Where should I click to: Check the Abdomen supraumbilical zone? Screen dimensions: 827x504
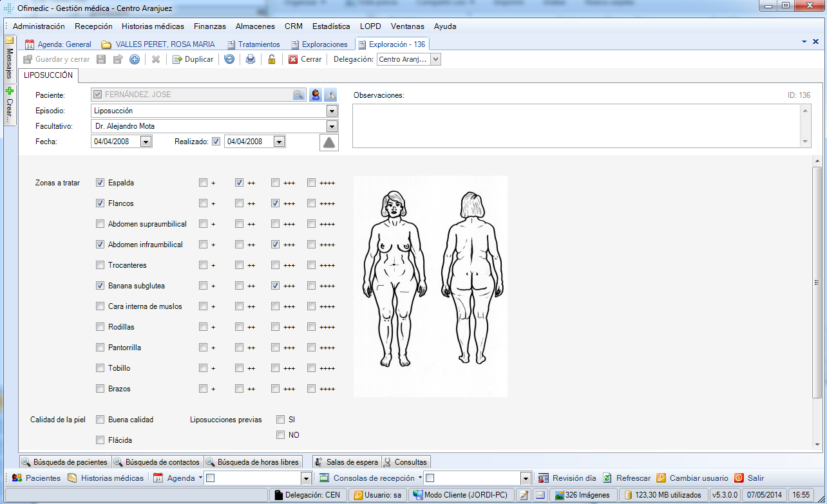tap(100, 224)
